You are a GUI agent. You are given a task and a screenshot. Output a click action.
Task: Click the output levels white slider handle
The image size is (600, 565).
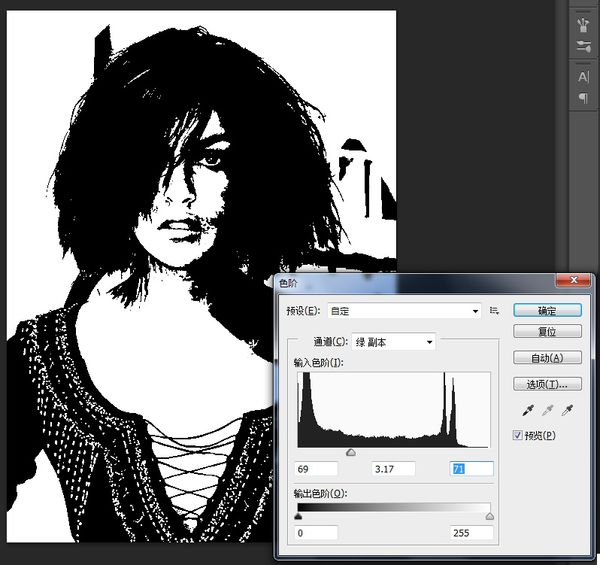[489, 516]
